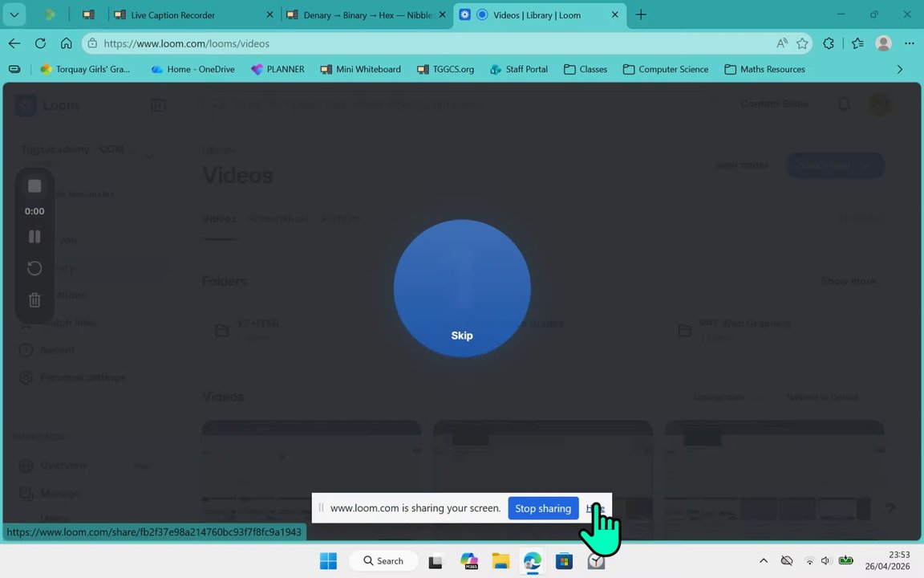Viewport: 924px width, 578px height.
Task: Pause the Loom recording
Action: 34,237
